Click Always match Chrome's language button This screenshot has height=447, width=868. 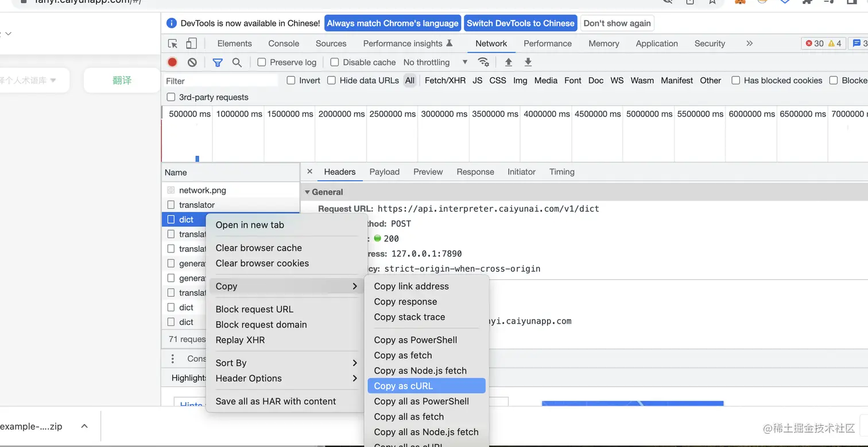[x=393, y=24]
